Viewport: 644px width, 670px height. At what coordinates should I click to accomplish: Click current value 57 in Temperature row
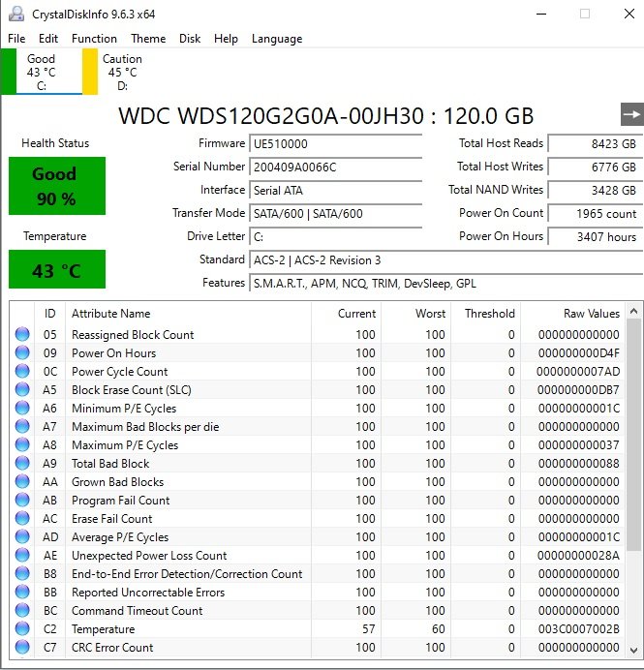point(368,628)
